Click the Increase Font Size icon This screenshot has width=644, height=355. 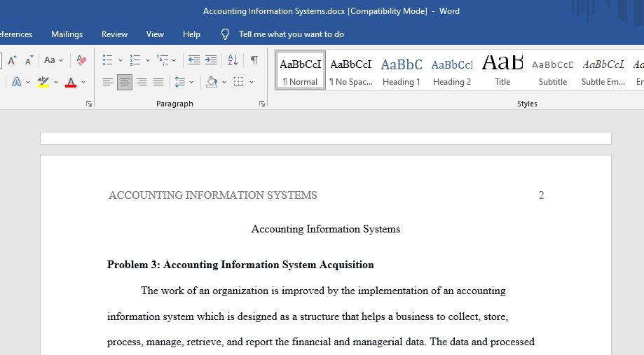pos(12,60)
